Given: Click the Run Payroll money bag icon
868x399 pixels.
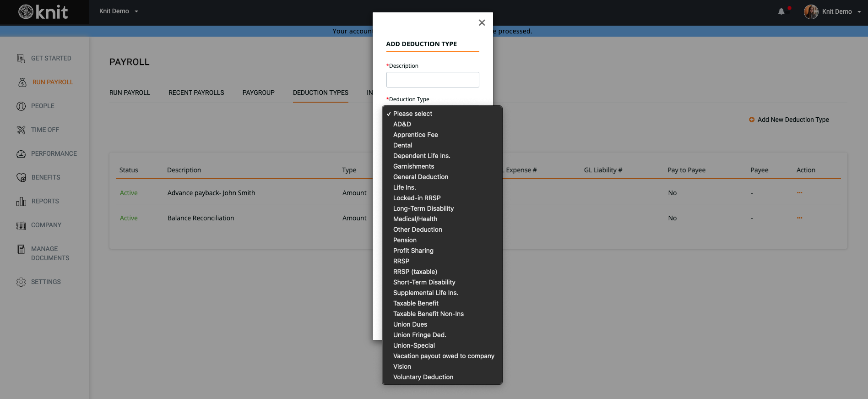Looking at the screenshot, I should 22,82.
